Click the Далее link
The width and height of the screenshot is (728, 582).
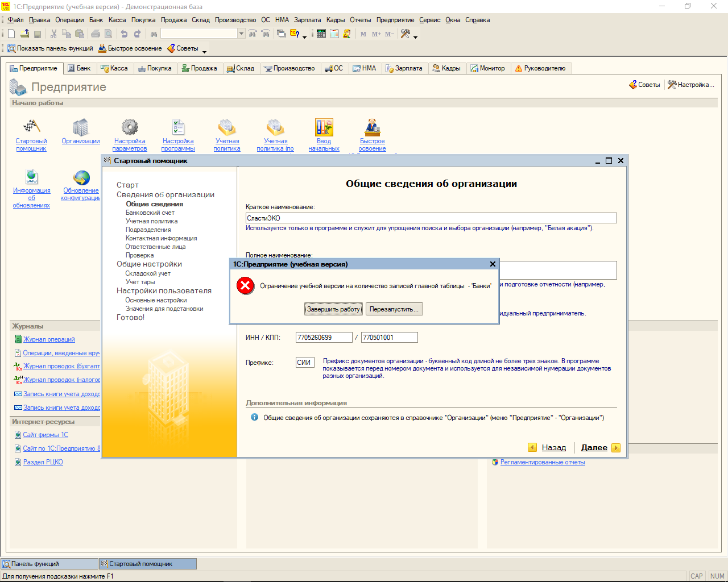pos(594,447)
